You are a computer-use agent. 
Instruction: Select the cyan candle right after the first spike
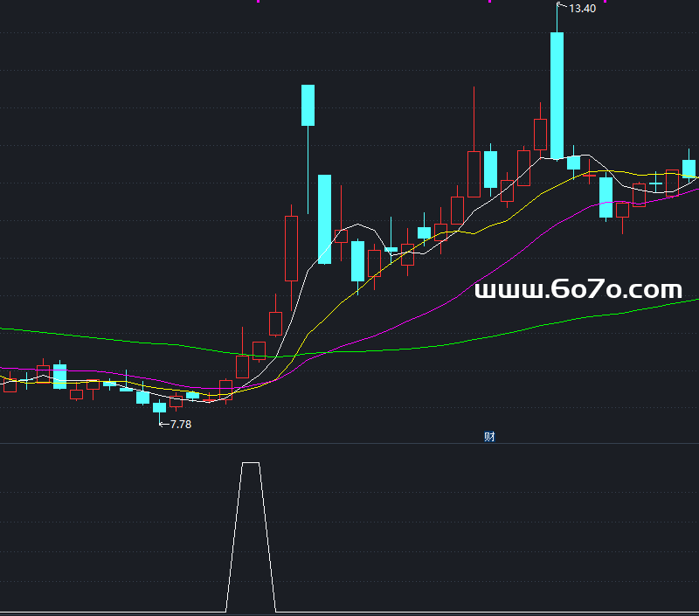pos(324,218)
